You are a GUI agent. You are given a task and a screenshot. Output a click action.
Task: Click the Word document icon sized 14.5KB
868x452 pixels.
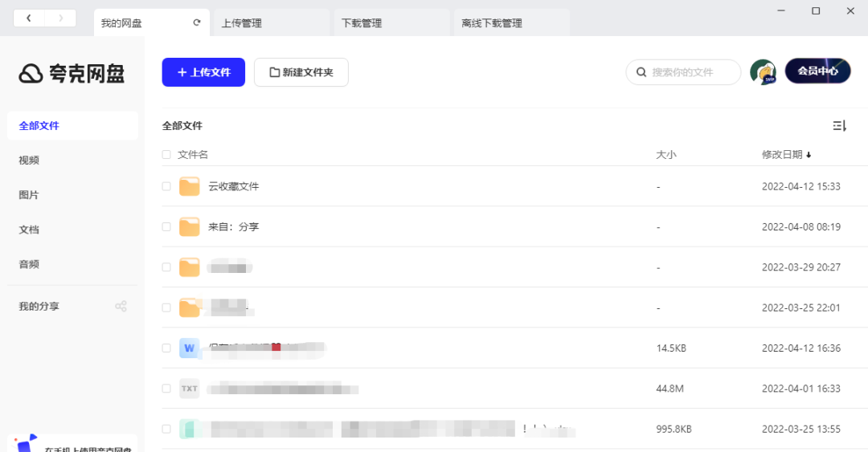pyautogui.click(x=190, y=348)
